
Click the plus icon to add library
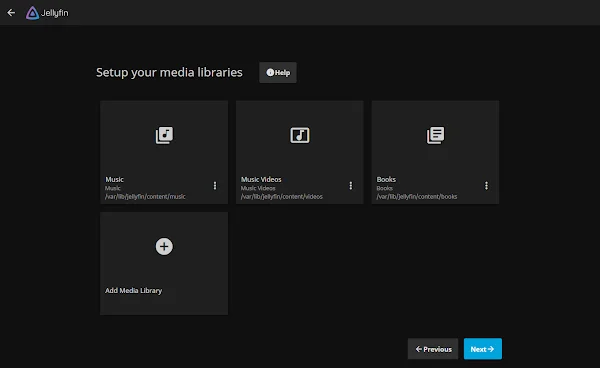coord(164,246)
